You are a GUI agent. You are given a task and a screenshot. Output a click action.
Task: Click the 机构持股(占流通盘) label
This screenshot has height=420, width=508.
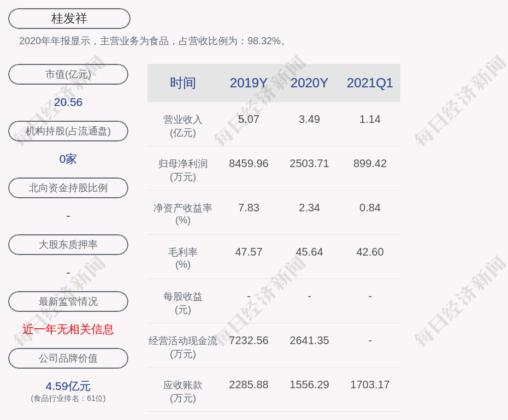coord(68,131)
